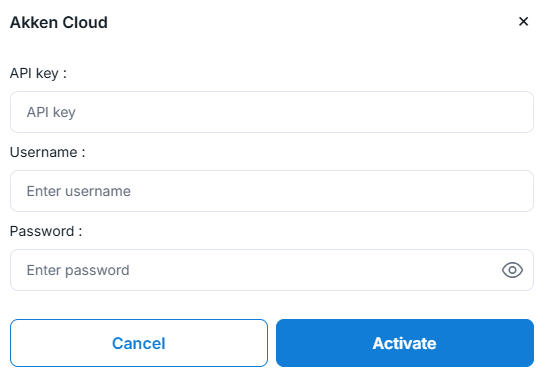Select the white Cancel button
Image resolution: width=538 pixels, height=370 pixels.
tap(139, 343)
